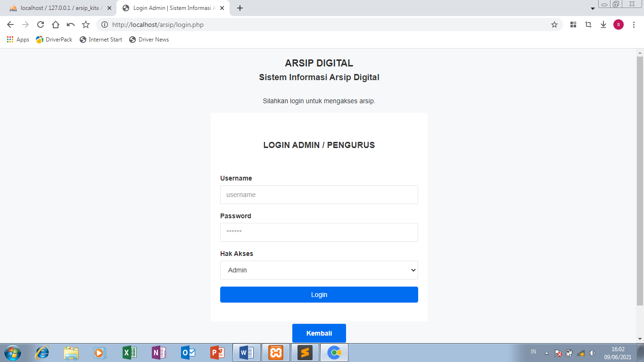Open the Hak Akses dropdown

(x=319, y=270)
